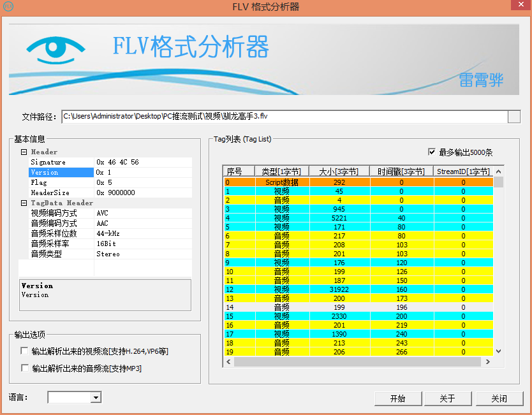532x415 pixels.
Task: Select tag row 19 with size 206
Action: (358, 352)
